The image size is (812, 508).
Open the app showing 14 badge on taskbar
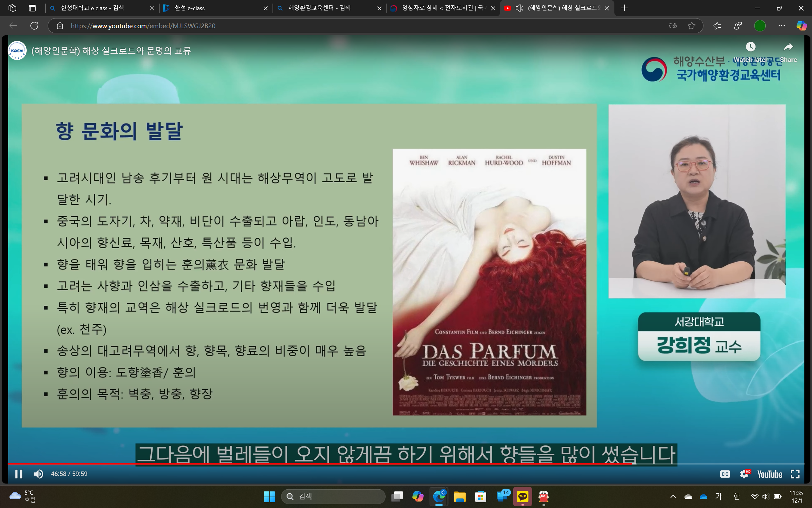pyautogui.click(x=502, y=497)
